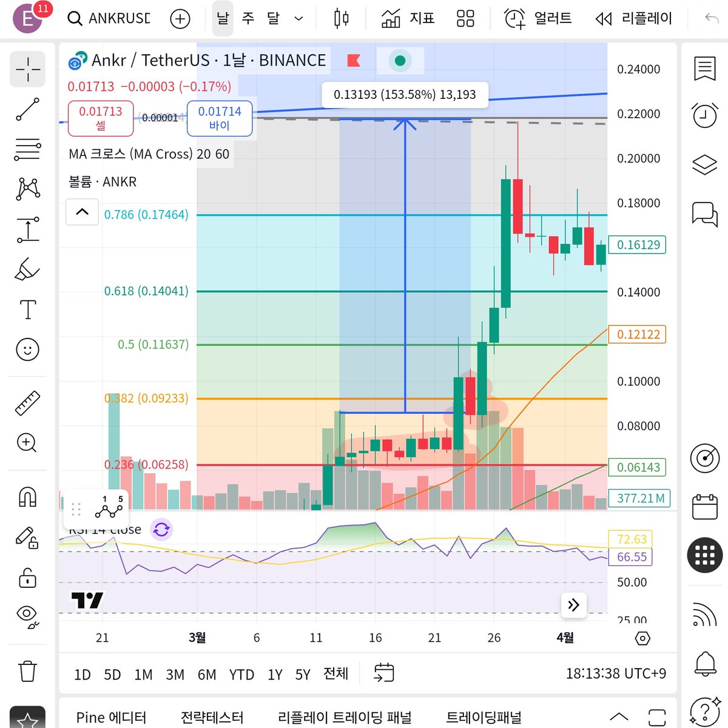Click the RSI refresh sync icon
This screenshot has height=728, width=728.
(x=161, y=530)
